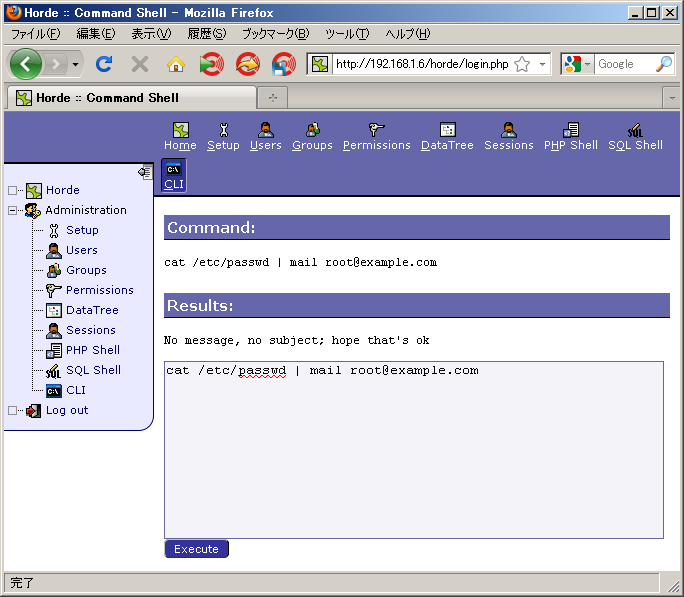The width and height of the screenshot is (684, 597).
Task: Open Home icon in top Horde menu
Action: pos(181,130)
